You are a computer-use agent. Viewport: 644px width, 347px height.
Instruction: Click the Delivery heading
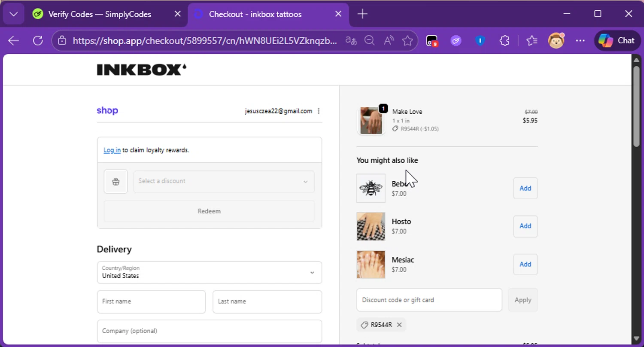[x=114, y=249]
